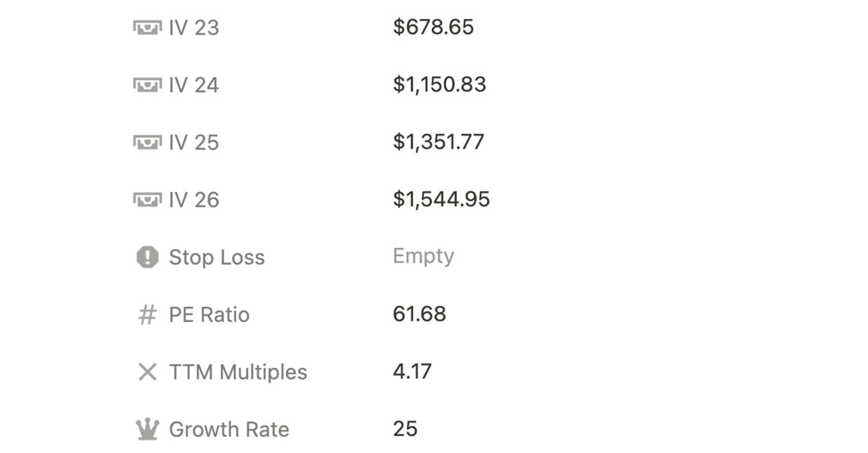The width and height of the screenshot is (868, 453).
Task: Select the PE Ratio property name
Action: coord(209,314)
